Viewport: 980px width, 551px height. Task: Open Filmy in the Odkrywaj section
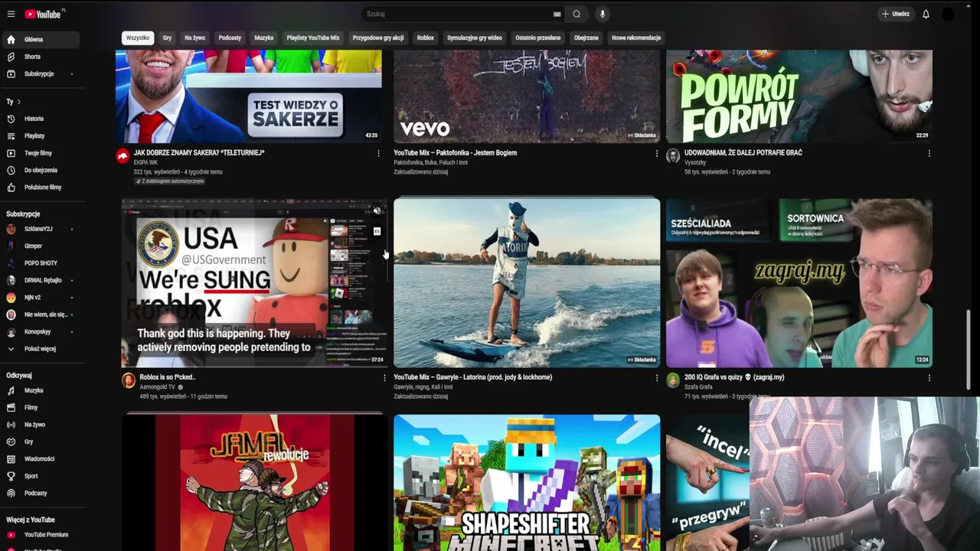(x=40, y=408)
